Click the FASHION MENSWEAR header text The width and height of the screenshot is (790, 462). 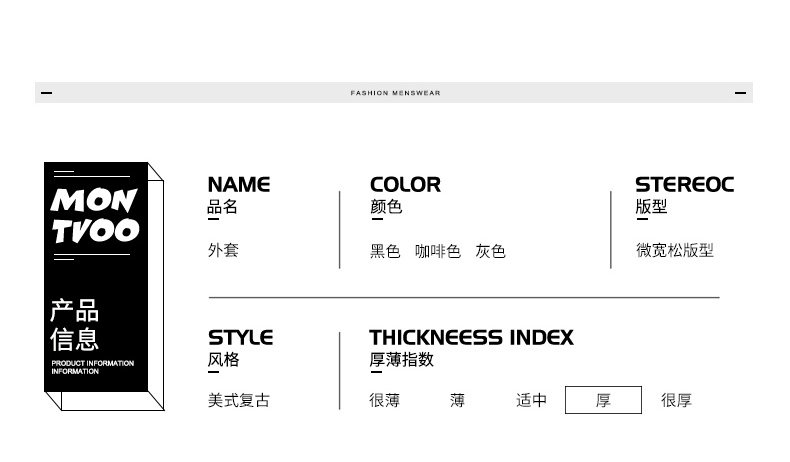pyautogui.click(x=395, y=93)
